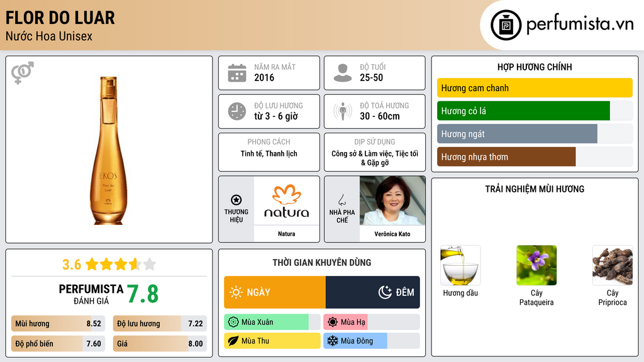Click the clock icon for Độ lưu hương
The width and height of the screenshot is (644, 362).
tap(237, 111)
